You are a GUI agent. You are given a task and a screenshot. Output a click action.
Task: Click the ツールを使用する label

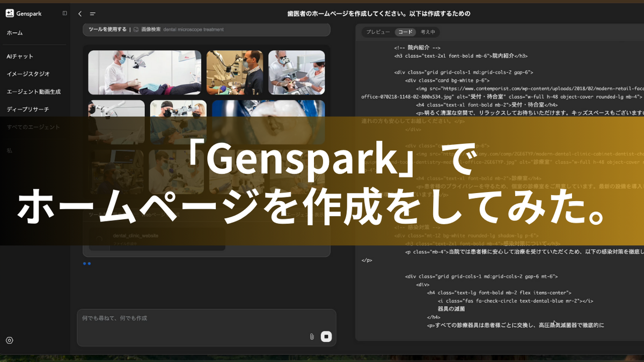pos(107,29)
